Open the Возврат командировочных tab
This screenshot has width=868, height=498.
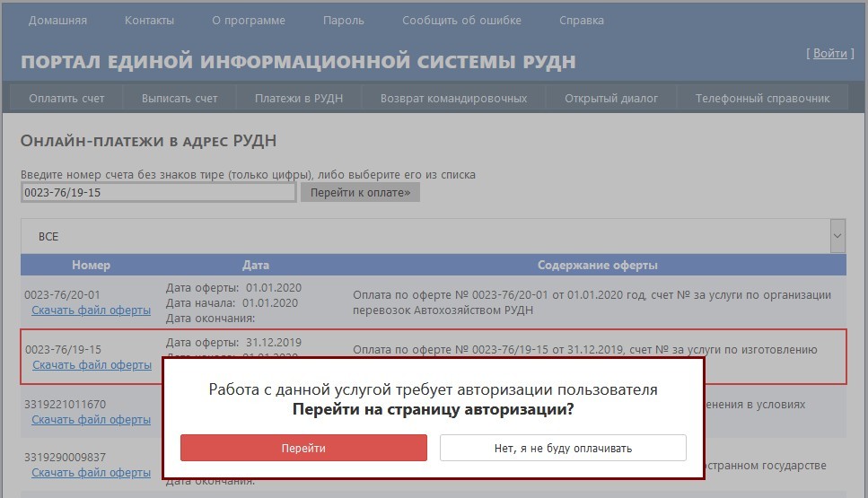453,99
